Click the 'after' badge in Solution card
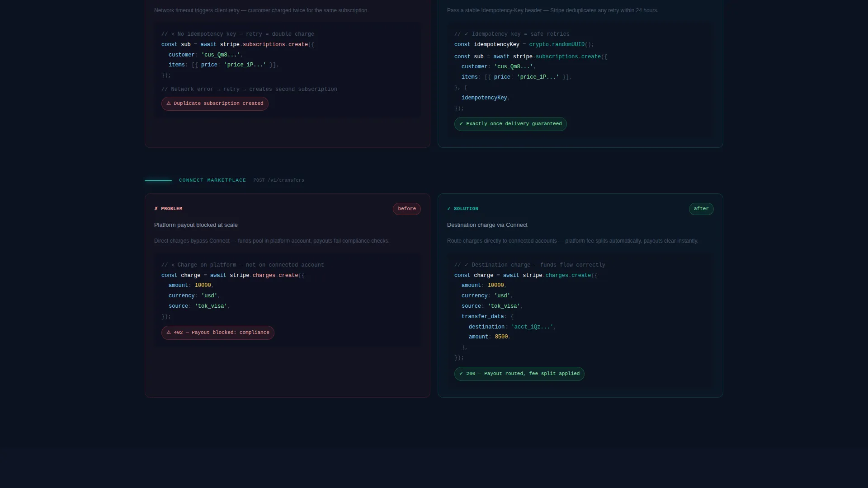868x488 pixels. point(701,209)
